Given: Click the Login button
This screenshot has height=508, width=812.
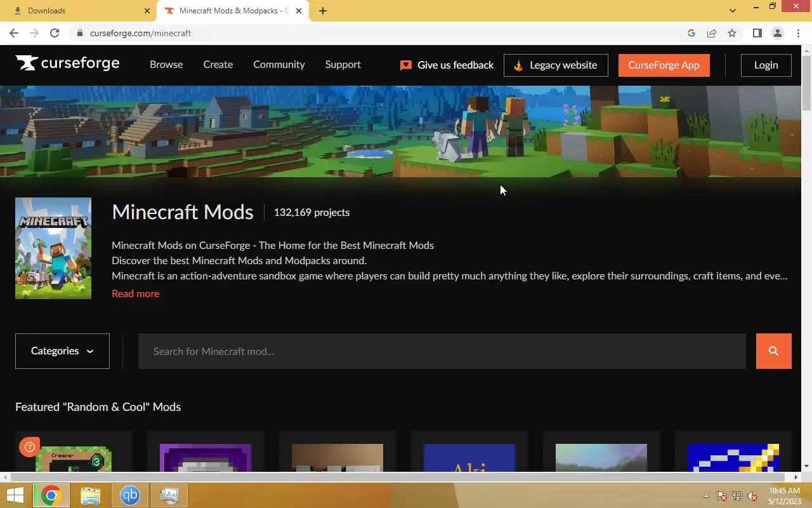Looking at the screenshot, I should coord(766,65).
